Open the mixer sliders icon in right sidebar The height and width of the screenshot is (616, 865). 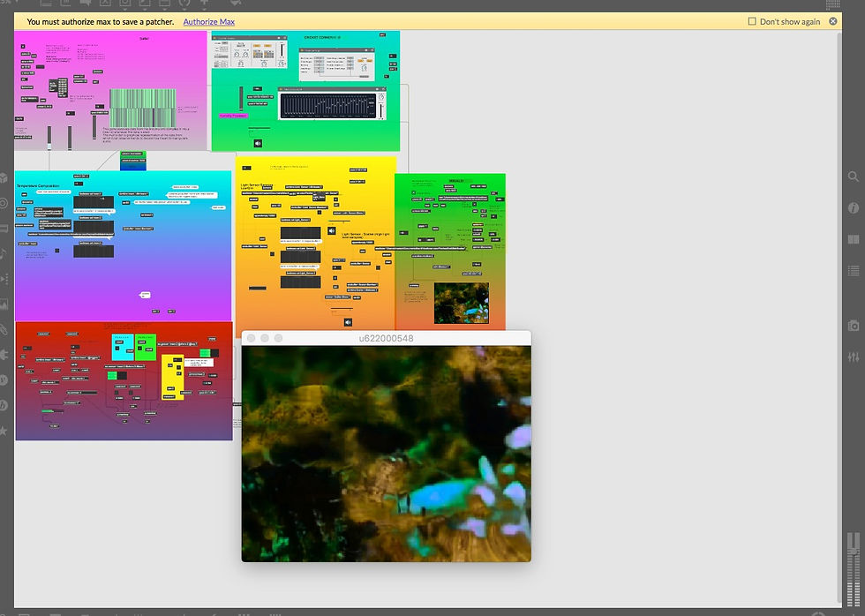coord(853,357)
